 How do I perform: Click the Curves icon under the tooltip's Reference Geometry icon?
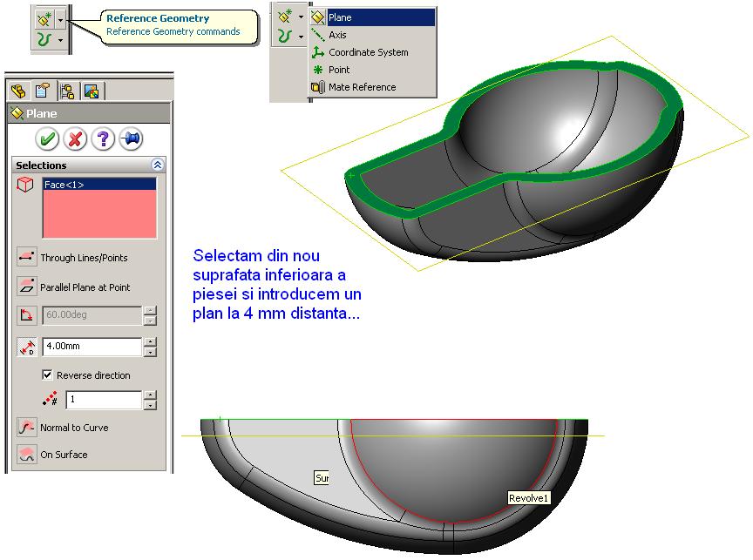(44, 39)
